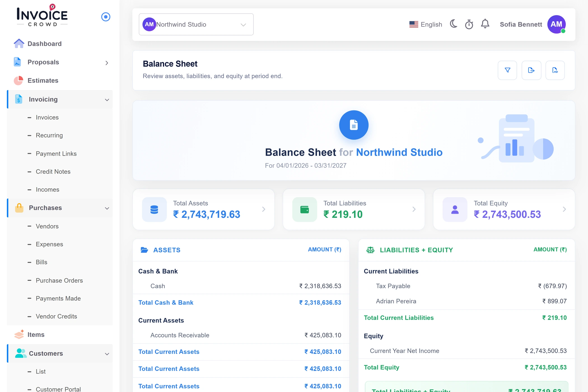
Task: Click the Sofia Bennett user name
Action: click(x=521, y=24)
